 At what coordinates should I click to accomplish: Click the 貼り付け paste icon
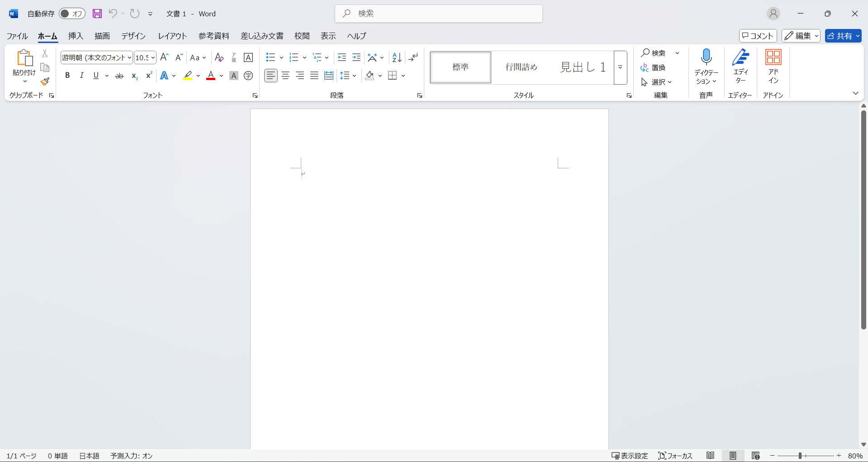[24, 58]
